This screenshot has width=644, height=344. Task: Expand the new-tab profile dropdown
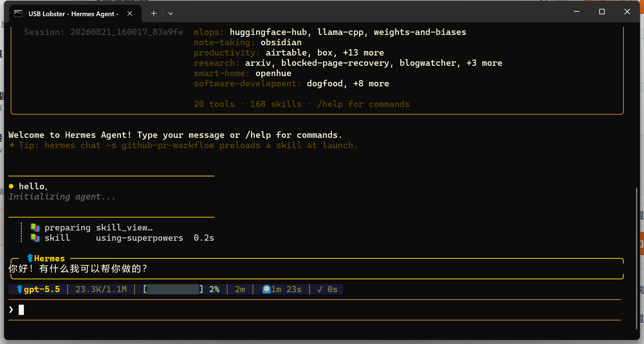click(x=171, y=14)
